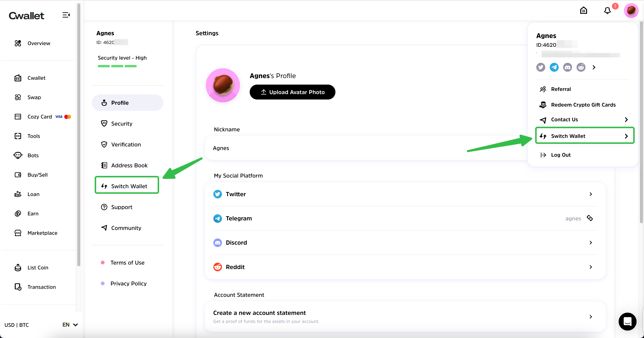Click the Twitter icon in account popup
Screen dimensions: 644x338
[x=541, y=67]
